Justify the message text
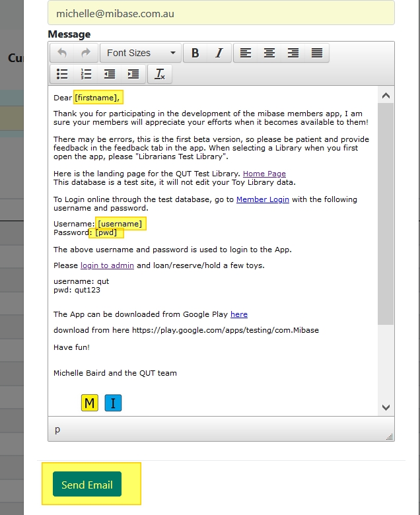Screen dimensions: 420x515 click(317, 53)
